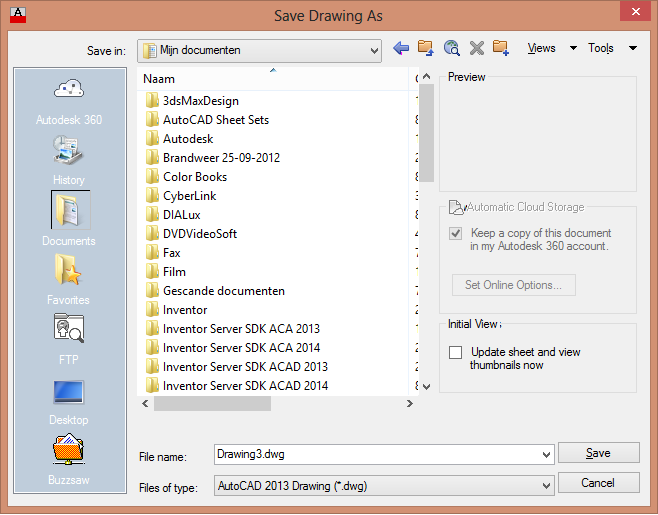Click the AutoCAD logo in title bar
Image resolution: width=658 pixels, height=515 pixels.
(18, 16)
